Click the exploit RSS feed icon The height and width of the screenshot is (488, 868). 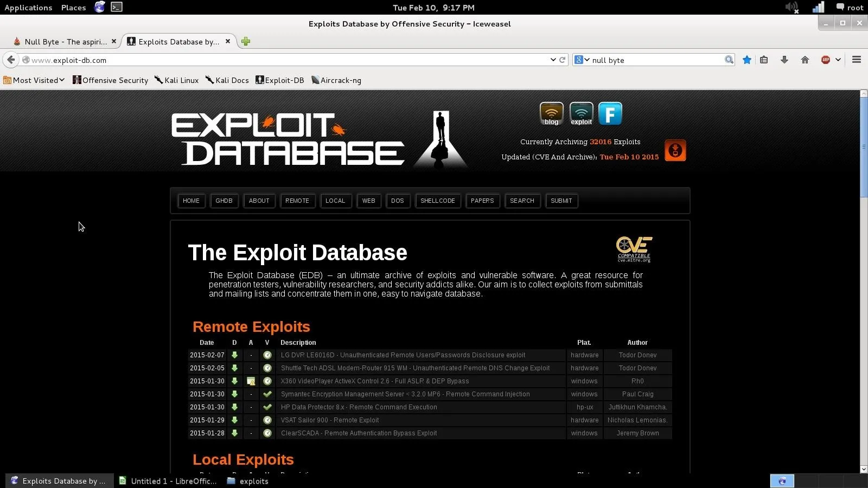pyautogui.click(x=581, y=113)
